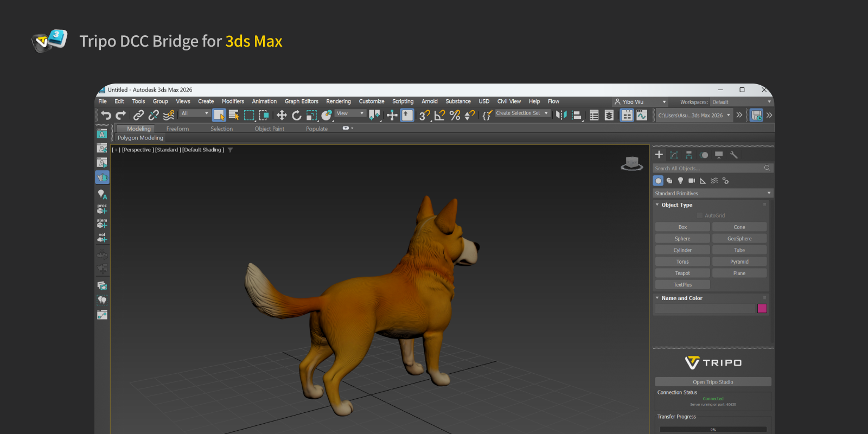The image size is (868, 434).
Task: Click the Teapot primitive button
Action: tap(682, 273)
